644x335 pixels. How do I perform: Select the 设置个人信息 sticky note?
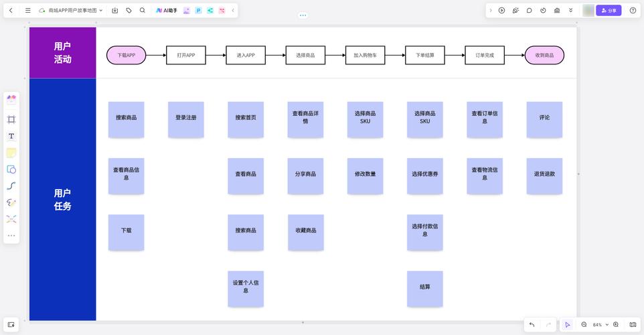click(246, 289)
